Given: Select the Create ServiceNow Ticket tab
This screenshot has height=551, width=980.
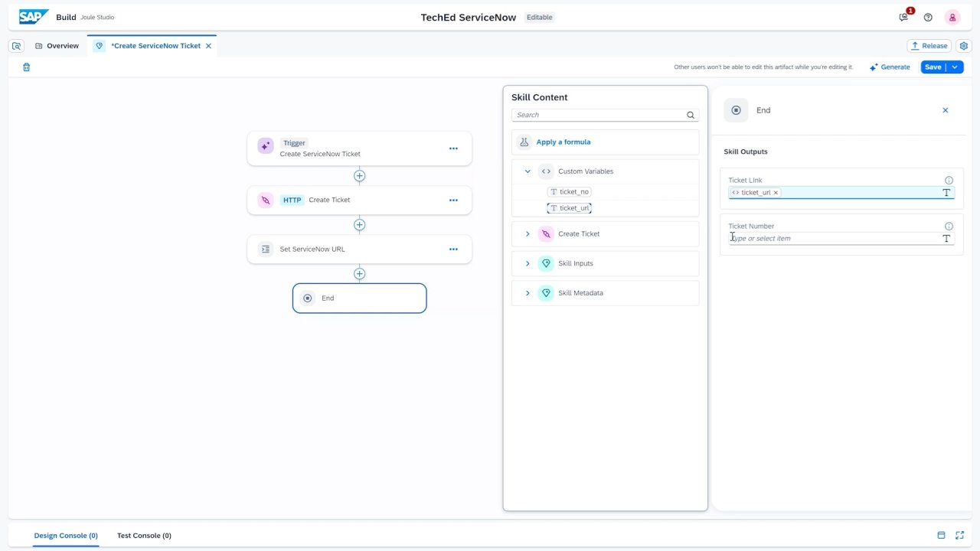Looking at the screenshot, I should [x=152, y=46].
